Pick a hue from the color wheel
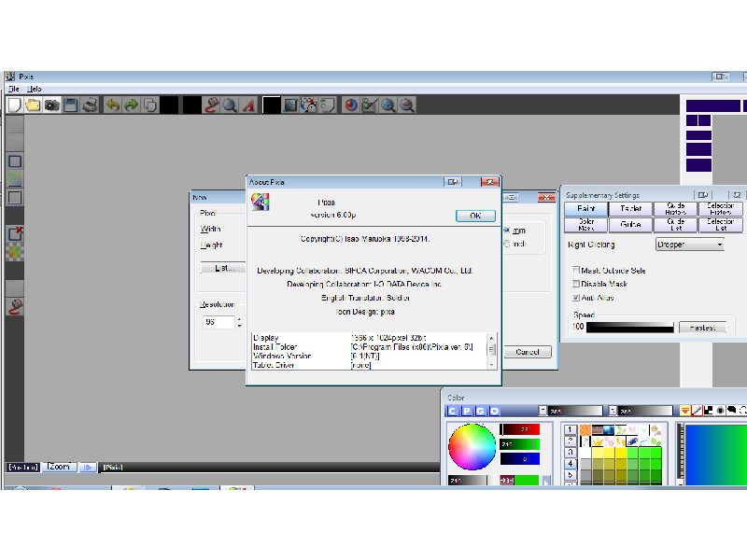Image resolution: width=747 pixels, height=560 pixels. pyautogui.click(x=472, y=447)
